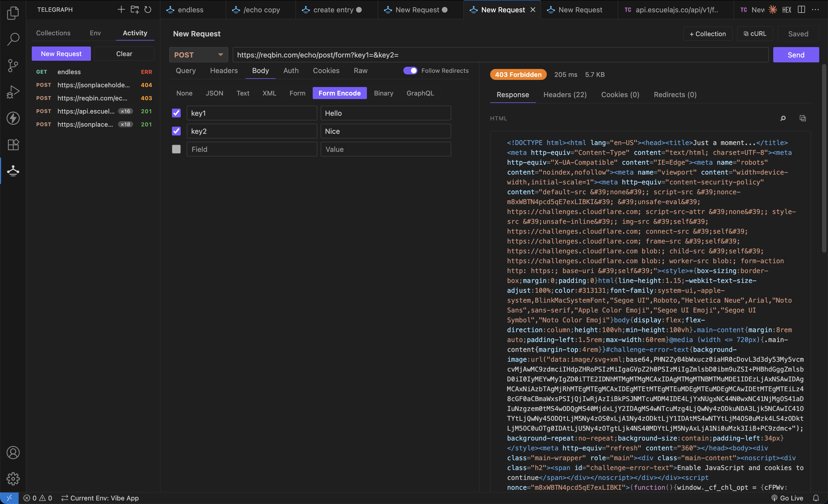Screen dimensions: 828x504
Task: Switch to the create entry editor tab
Action: 336,10
